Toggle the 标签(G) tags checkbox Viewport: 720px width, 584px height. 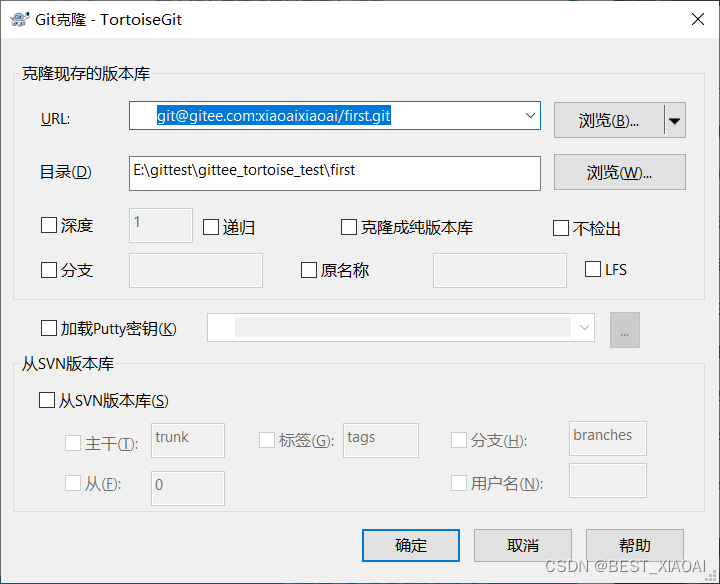click(267, 440)
